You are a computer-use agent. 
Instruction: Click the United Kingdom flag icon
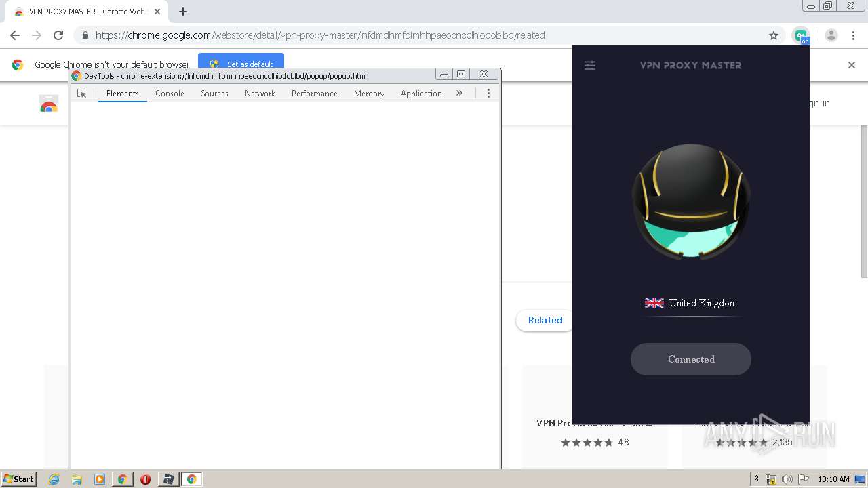(654, 303)
